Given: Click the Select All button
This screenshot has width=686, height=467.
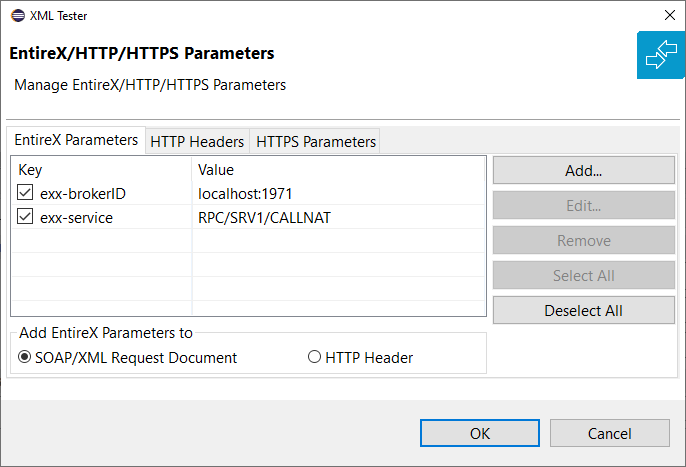Looking at the screenshot, I should pos(584,276).
